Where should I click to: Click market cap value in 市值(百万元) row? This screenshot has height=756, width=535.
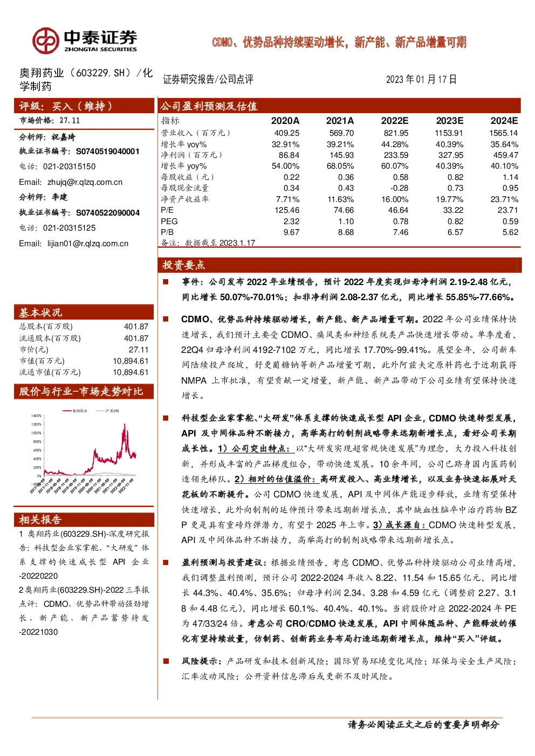tap(131, 361)
